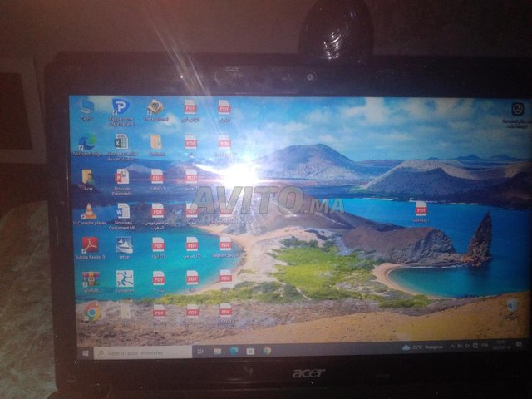Open the shortcut icon at top right of desktop

[x=516, y=111]
